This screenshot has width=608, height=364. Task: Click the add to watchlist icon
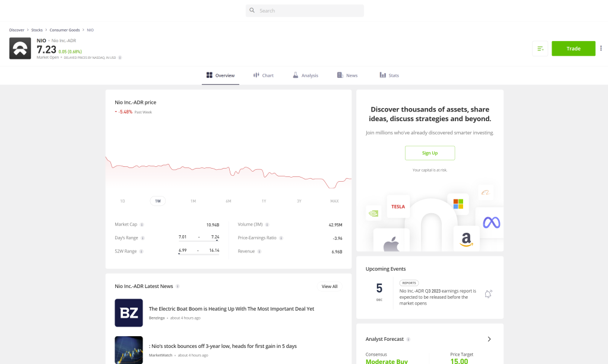click(x=540, y=49)
